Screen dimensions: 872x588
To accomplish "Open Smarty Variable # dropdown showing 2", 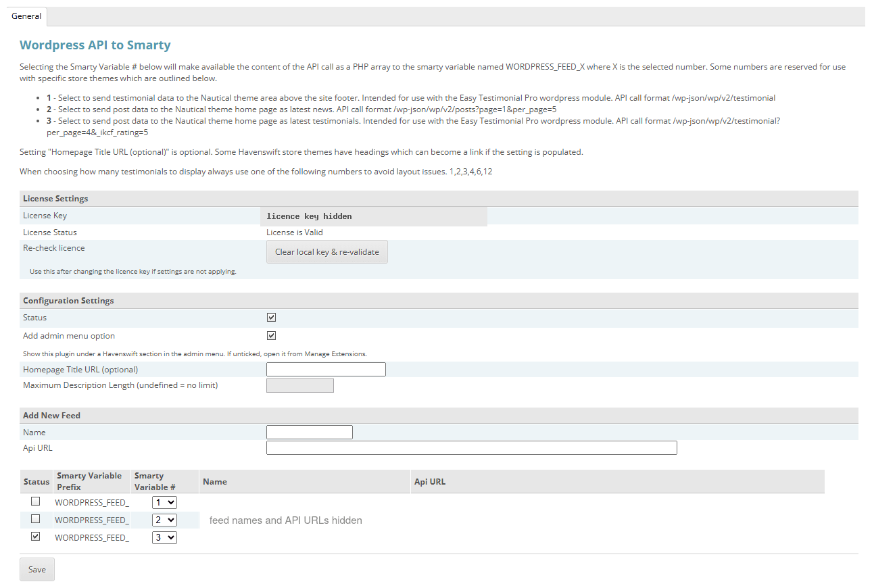I will tap(164, 520).
